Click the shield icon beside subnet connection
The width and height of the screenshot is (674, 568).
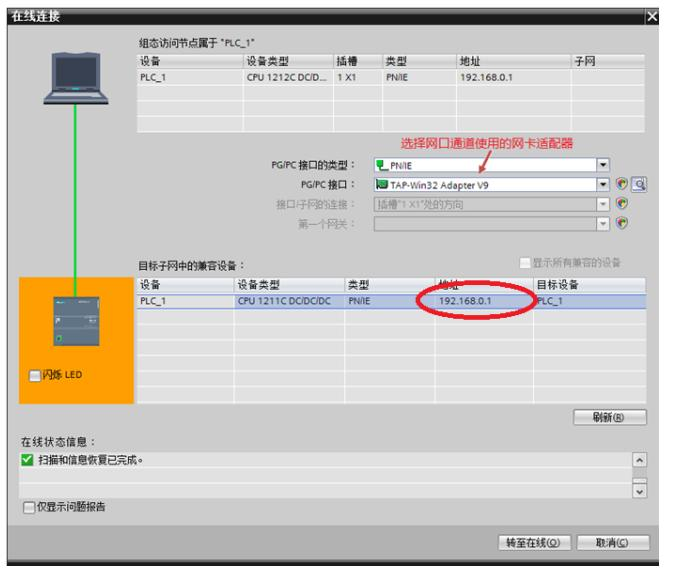pyautogui.click(x=622, y=203)
